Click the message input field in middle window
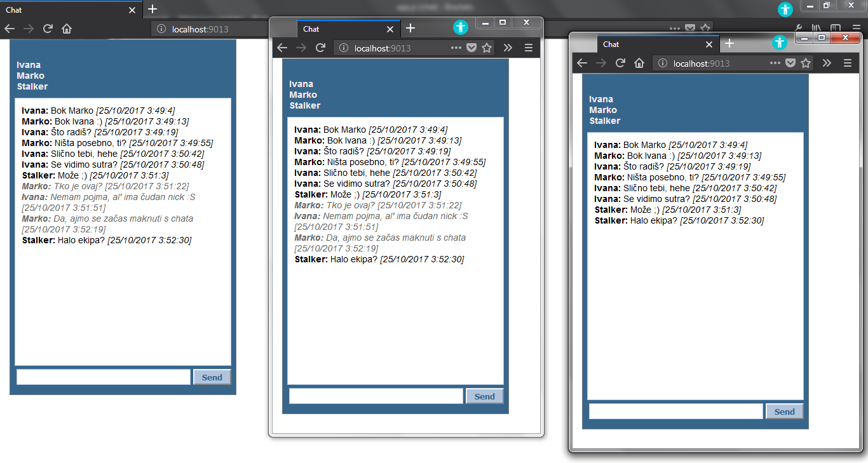Viewport: 868px width, 463px height. point(375,396)
